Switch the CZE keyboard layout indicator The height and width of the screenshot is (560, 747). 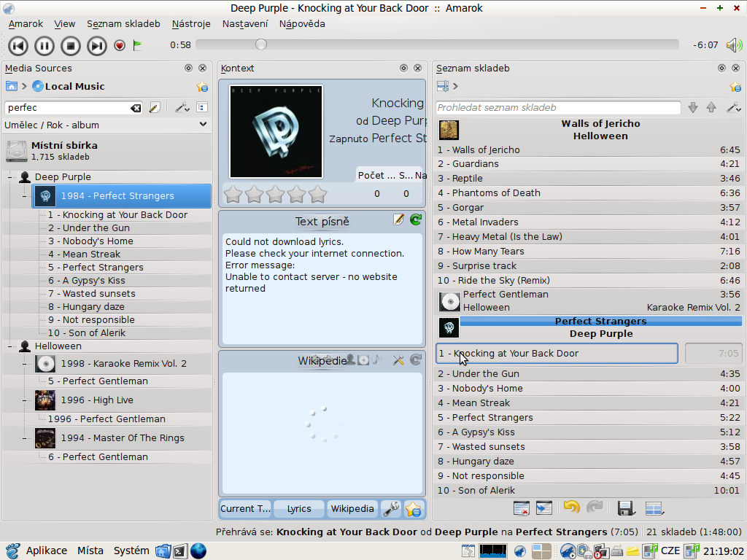670,551
